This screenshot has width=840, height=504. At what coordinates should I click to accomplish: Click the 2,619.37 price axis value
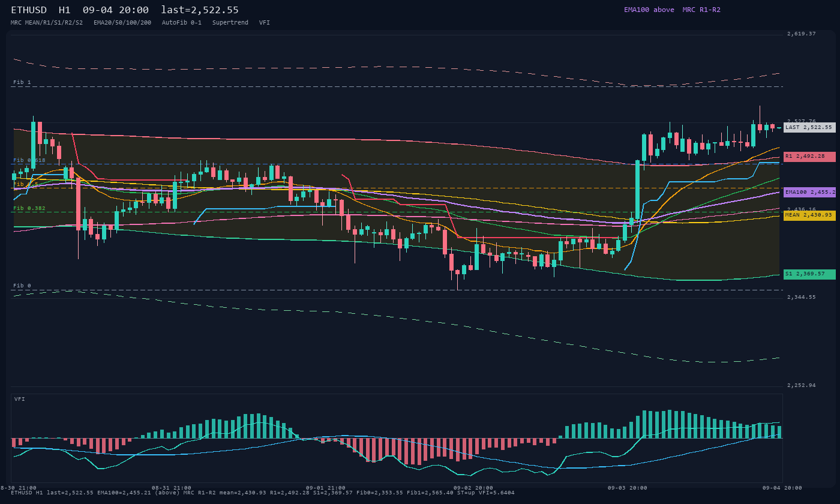pos(802,34)
